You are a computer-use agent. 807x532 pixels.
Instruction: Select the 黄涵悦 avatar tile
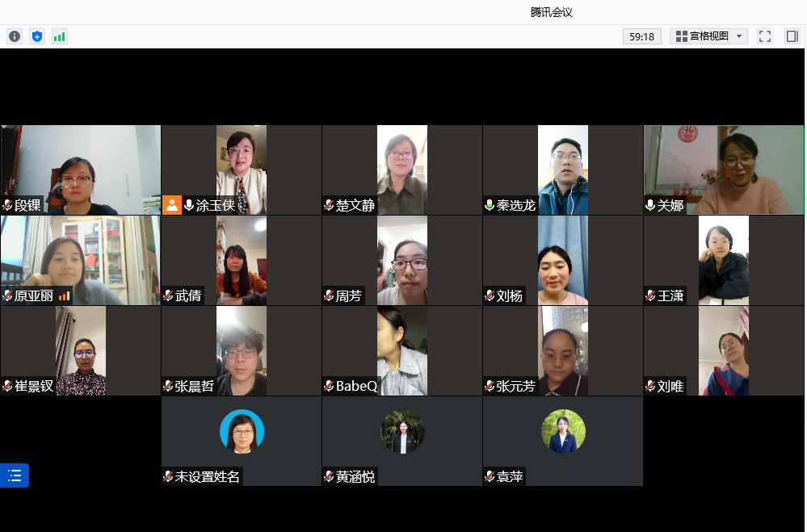[402, 432]
